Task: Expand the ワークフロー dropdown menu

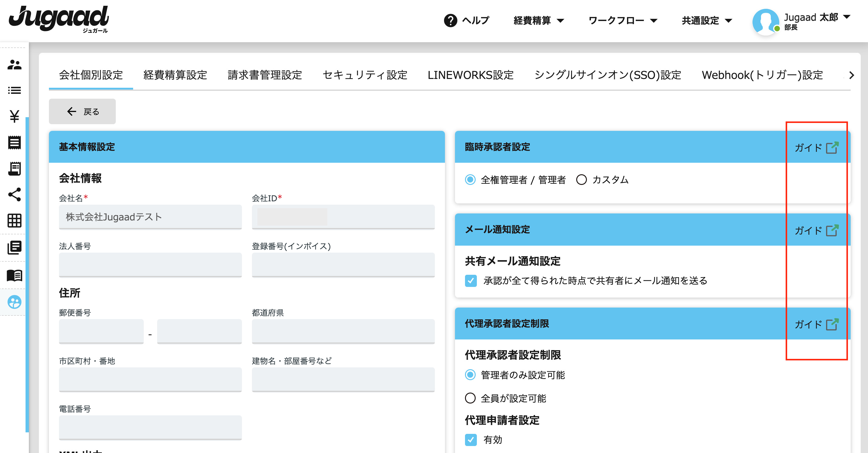Action: [x=623, y=21]
